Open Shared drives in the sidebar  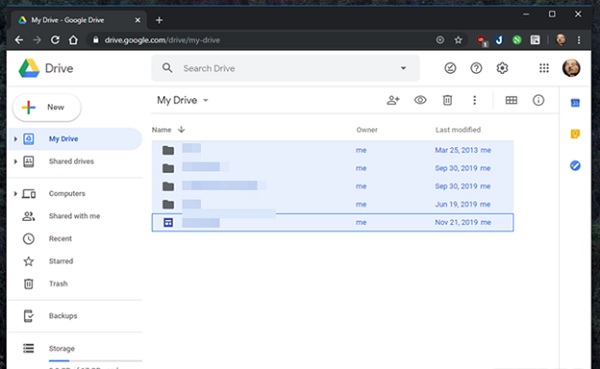pyautogui.click(x=71, y=161)
